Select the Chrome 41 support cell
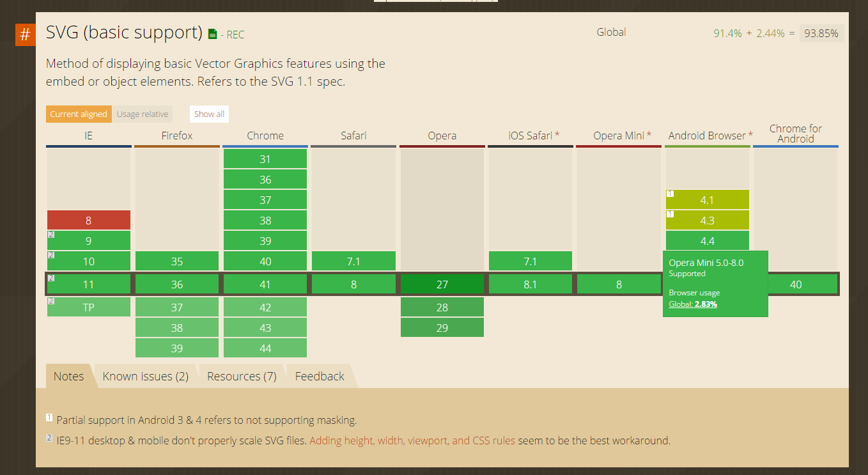The width and height of the screenshot is (868, 475). pos(265,284)
